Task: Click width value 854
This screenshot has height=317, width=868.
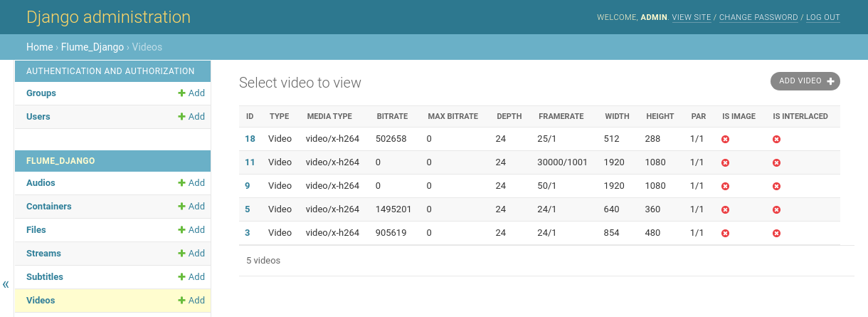Action: pos(612,233)
